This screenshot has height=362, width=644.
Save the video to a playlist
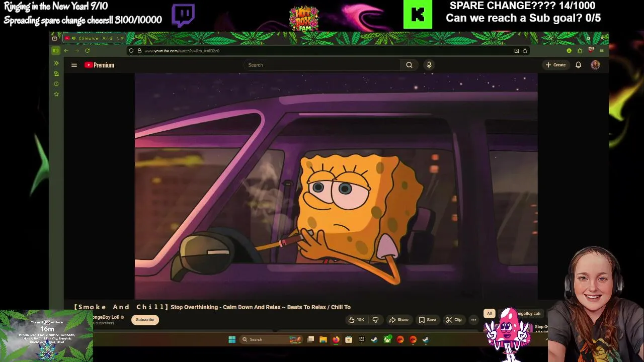(x=427, y=320)
